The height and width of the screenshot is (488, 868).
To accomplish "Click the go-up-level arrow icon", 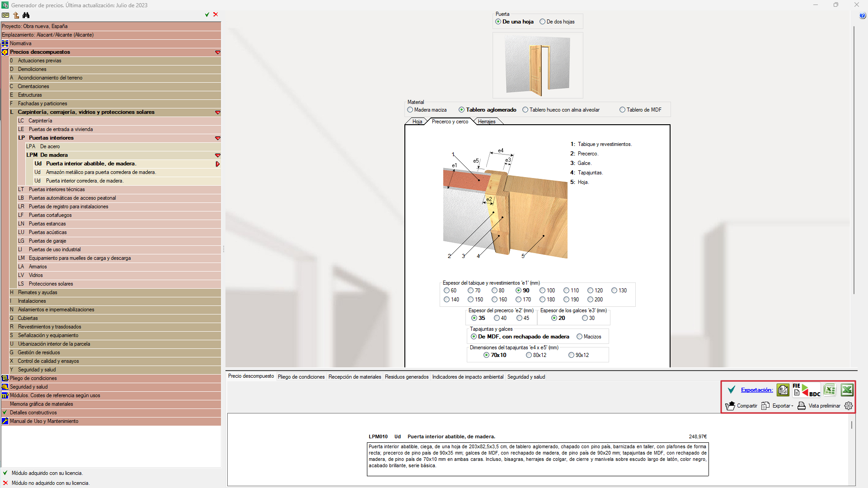I will pos(16,15).
